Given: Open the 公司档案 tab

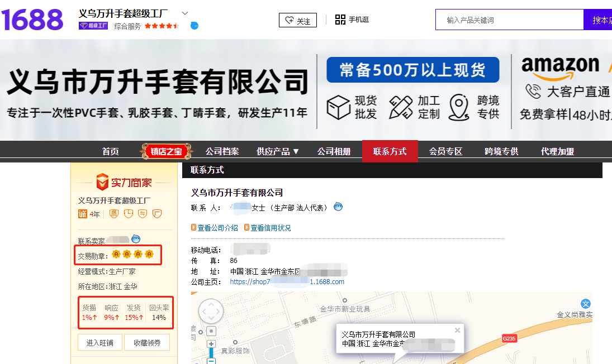Looking at the screenshot, I should (x=222, y=152).
